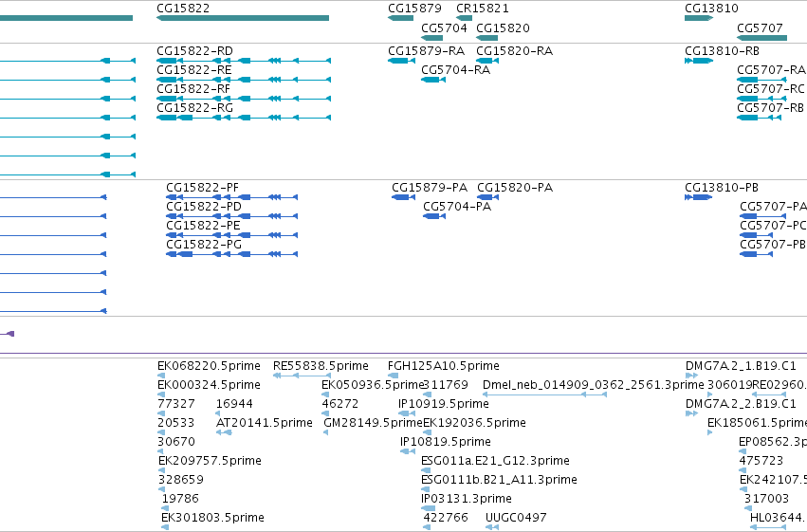Select protein CG15822-PD
The height and width of the screenshot is (532, 807).
[231, 216]
